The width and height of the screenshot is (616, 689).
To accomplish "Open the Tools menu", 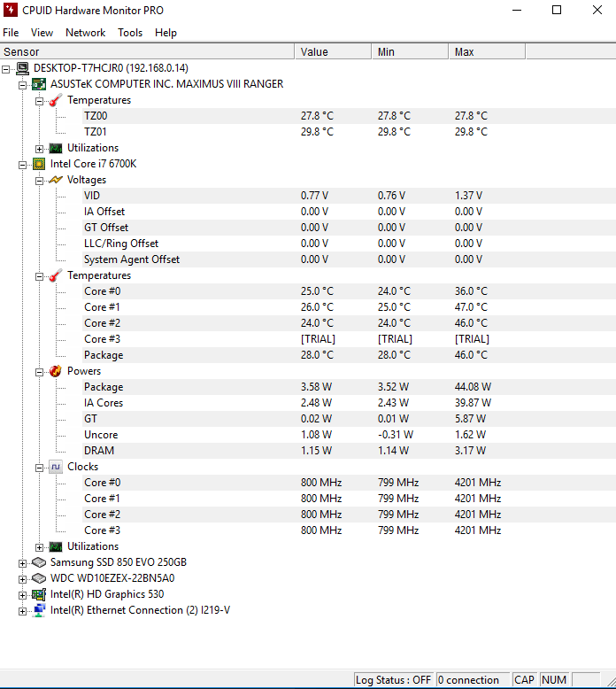I will [130, 33].
